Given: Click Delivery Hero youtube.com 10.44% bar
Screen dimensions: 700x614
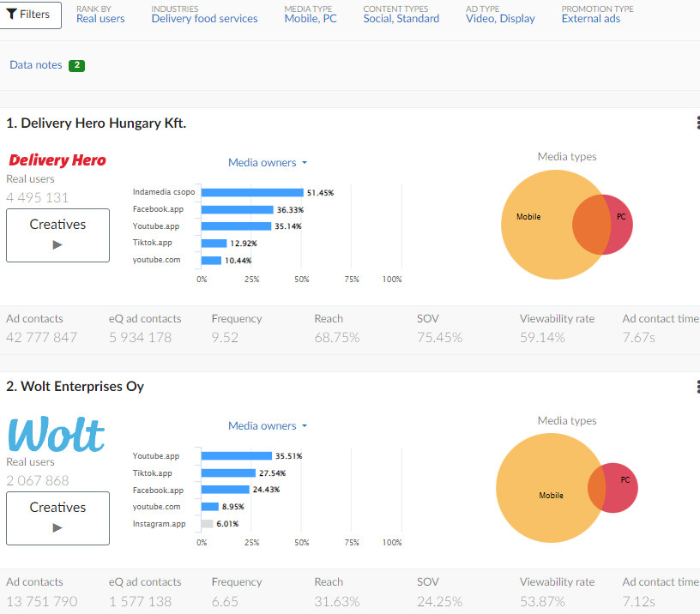Looking at the screenshot, I should (x=211, y=260).
